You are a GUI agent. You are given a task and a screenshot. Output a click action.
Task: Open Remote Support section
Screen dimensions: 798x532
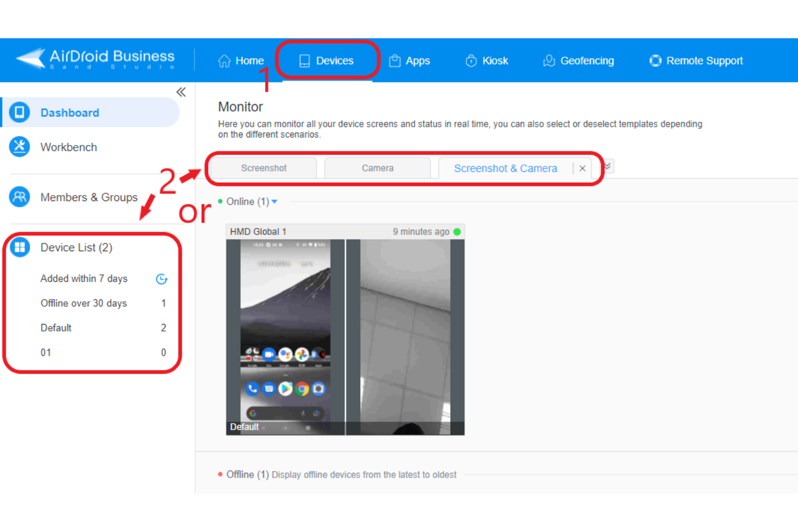tap(696, 61)
